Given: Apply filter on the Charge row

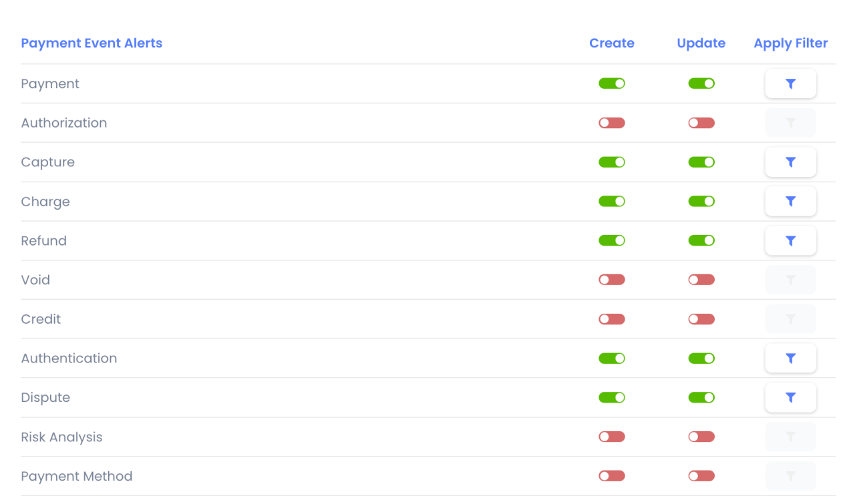Looking at the screenshot, I should (x=790, y=202).
